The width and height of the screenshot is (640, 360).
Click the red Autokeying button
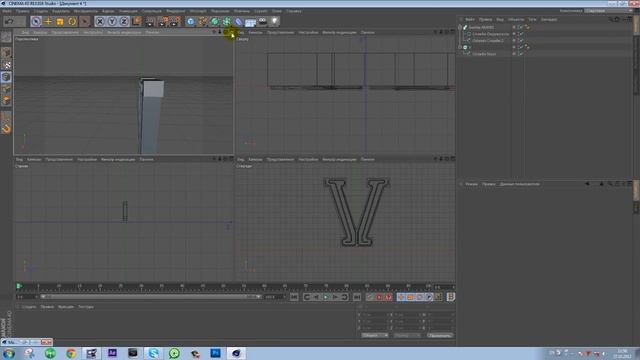379,297
